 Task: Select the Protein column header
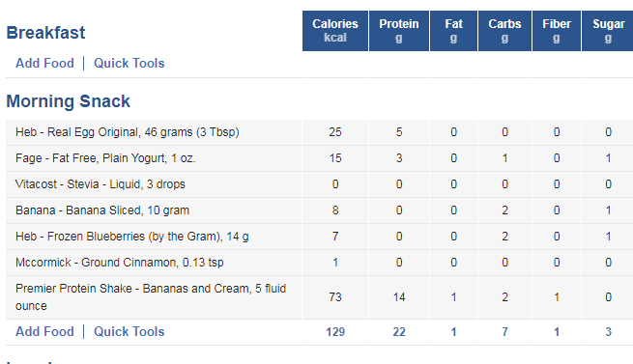coord(399,31)
